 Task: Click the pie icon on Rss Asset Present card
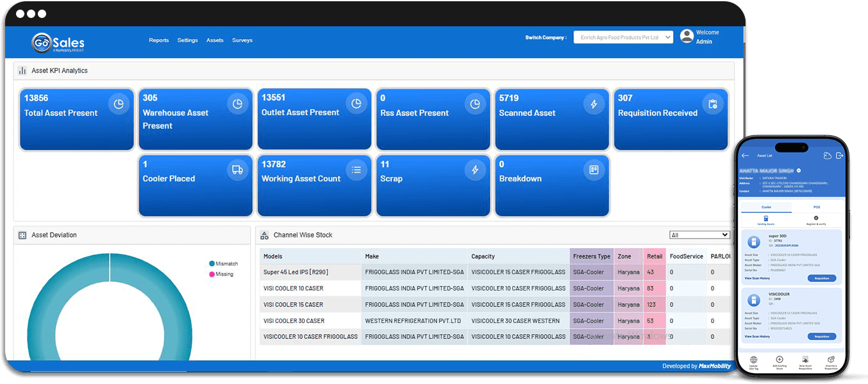point(475,104)
